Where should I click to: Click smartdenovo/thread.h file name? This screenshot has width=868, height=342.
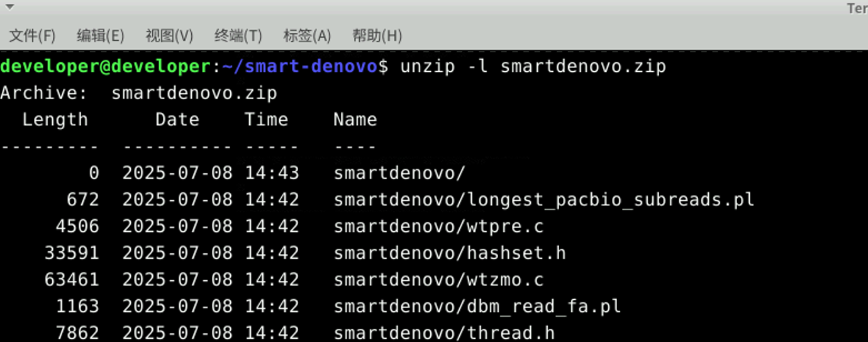pos(444,333)
